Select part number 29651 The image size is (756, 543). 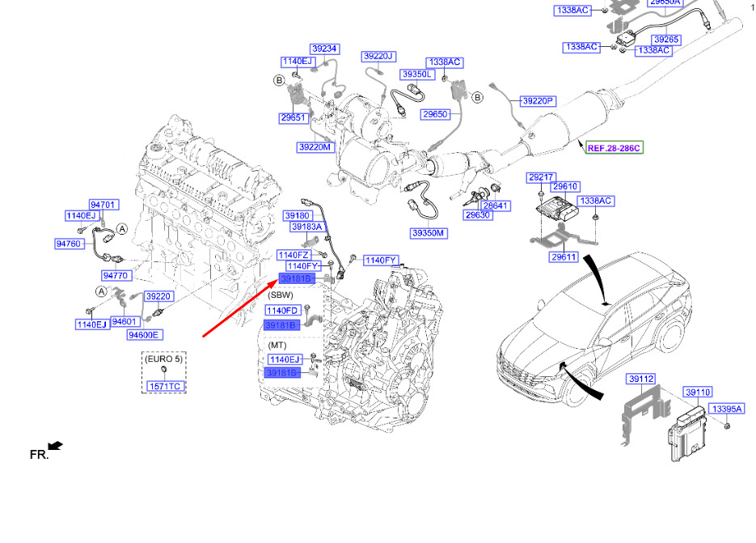[x=294, y=118]
